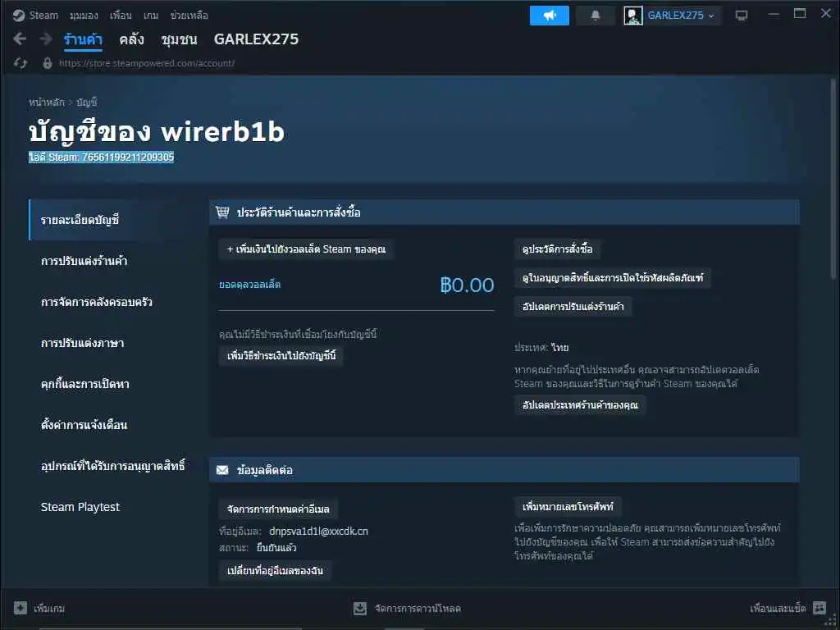Click the shopping cart section icon
The height and width of the screenshot is (630, 840).
[x=222, y=212]
